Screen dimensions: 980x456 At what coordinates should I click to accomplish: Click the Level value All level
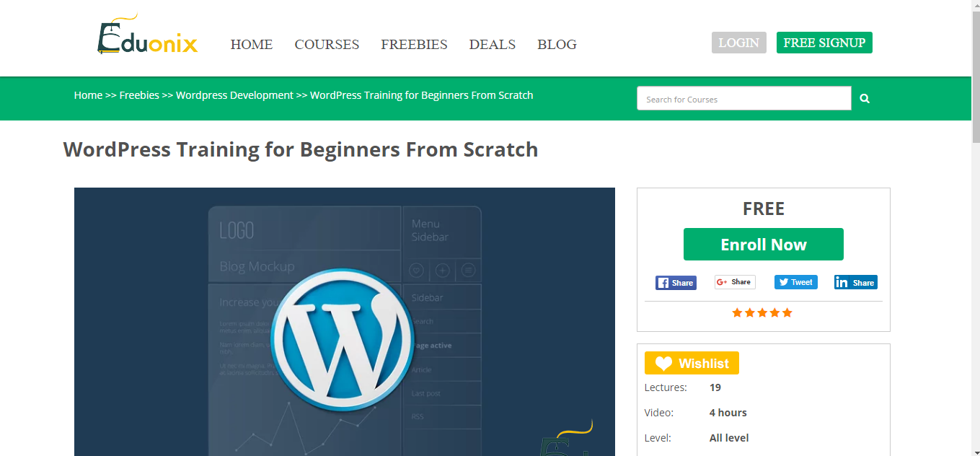point(729,438)
